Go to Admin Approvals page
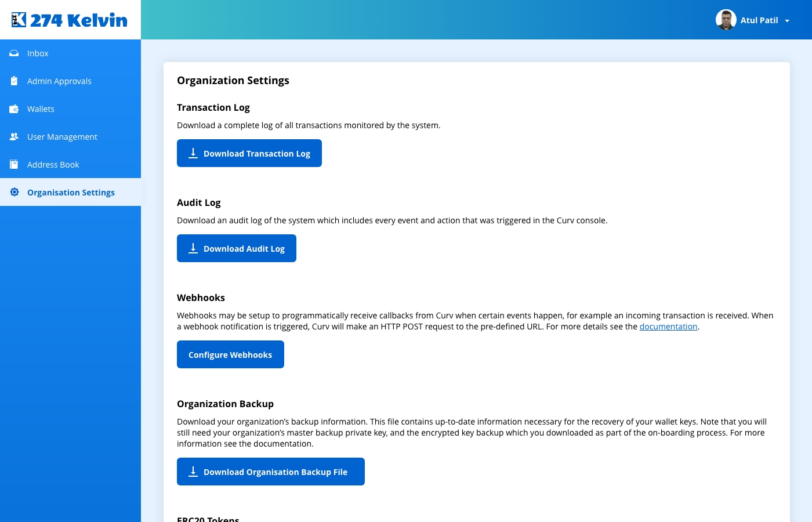The image size is (812, 522). click(59, 81)
